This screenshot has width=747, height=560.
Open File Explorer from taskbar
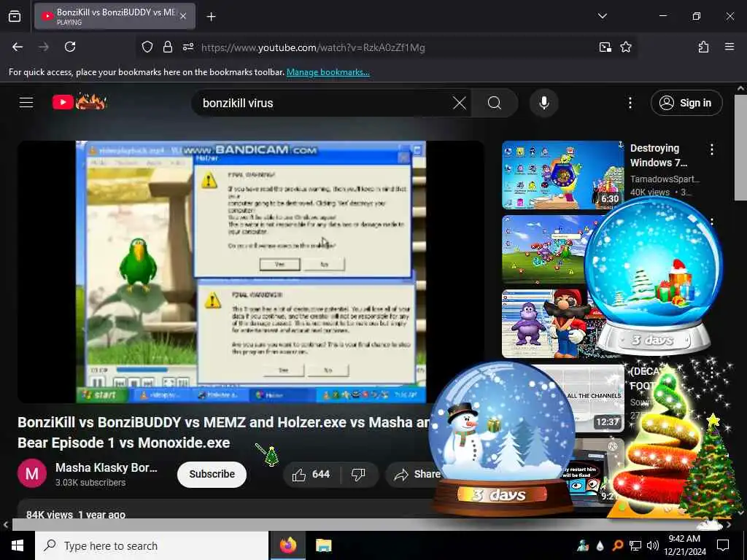coord(323,545)
